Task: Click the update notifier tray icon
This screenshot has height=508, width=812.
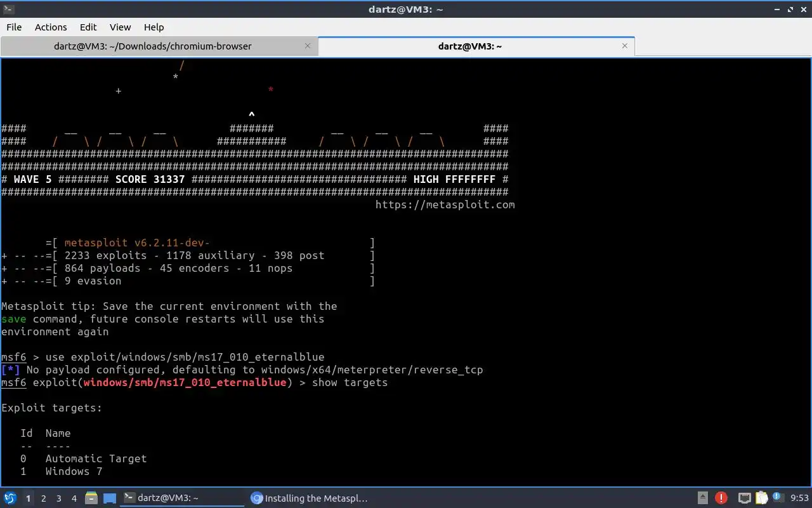Action: 778,498
